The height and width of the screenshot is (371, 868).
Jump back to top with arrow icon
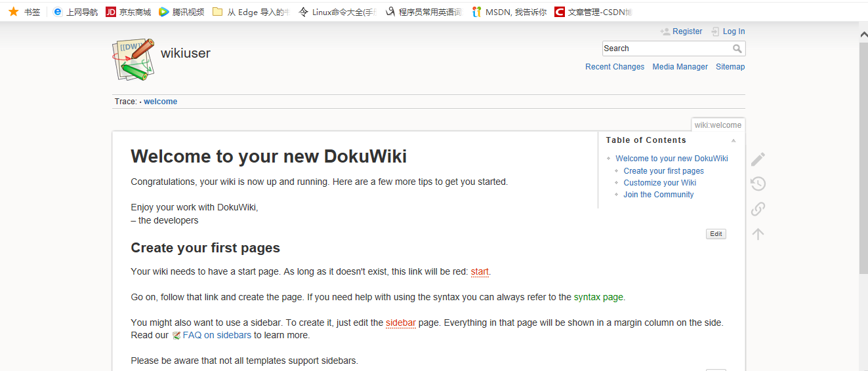click(x=758, y=234)
